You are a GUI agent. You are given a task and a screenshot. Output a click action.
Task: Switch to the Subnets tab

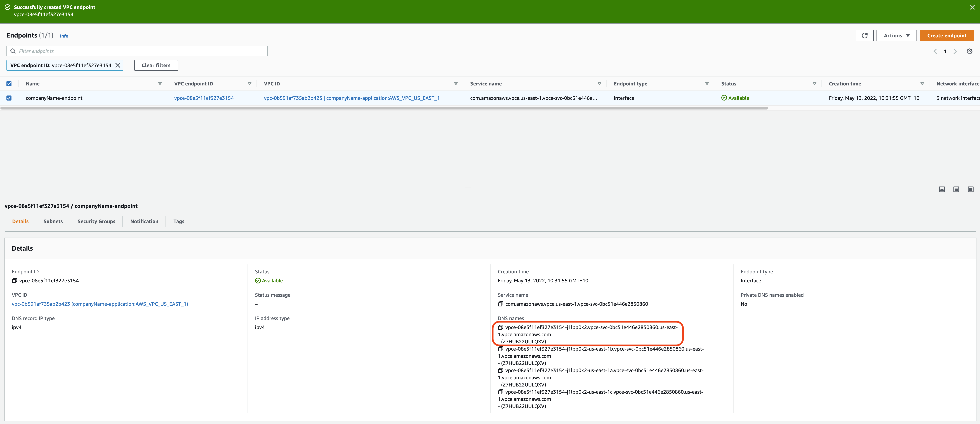[x=53, y=221]
